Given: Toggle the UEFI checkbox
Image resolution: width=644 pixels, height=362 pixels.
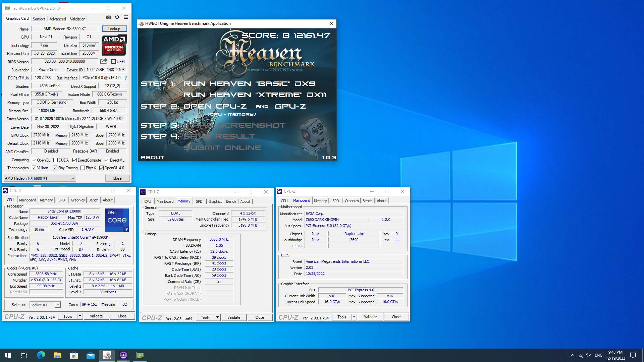Looking at the screenshot, I should point(114,62).
